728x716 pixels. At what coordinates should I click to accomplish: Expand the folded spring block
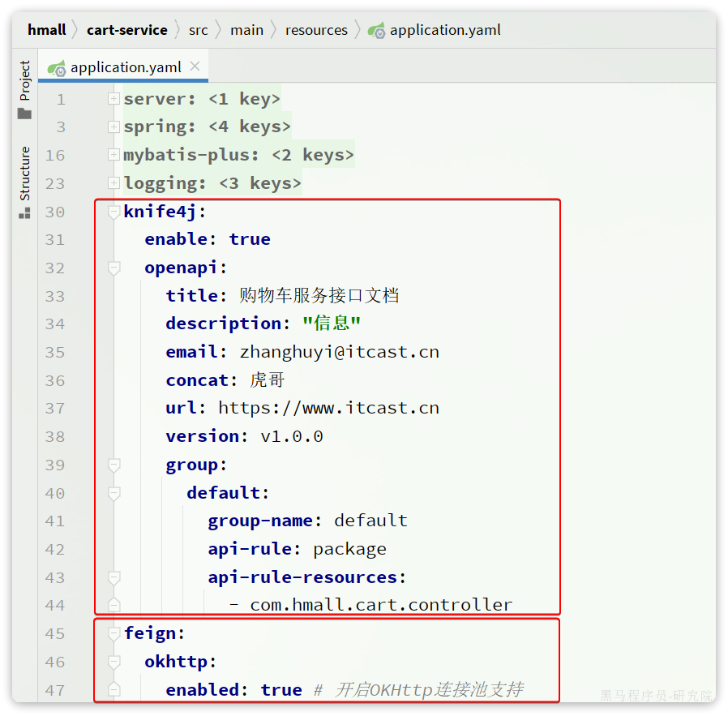(x=113, y=126)
